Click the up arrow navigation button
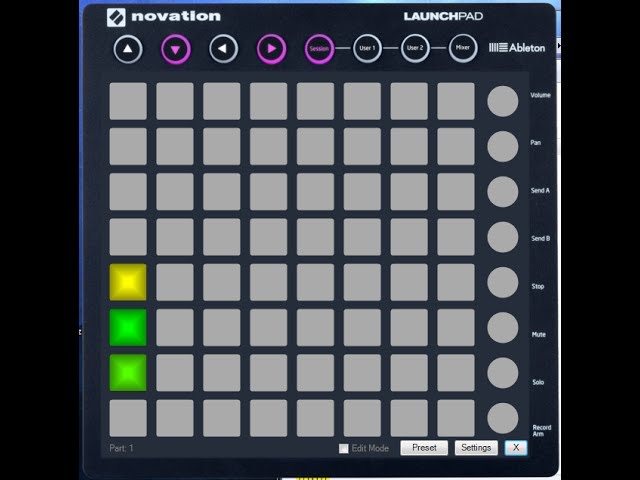Image resolution: width=640 pixels, height=480 pixels. [x=128, y=49]
